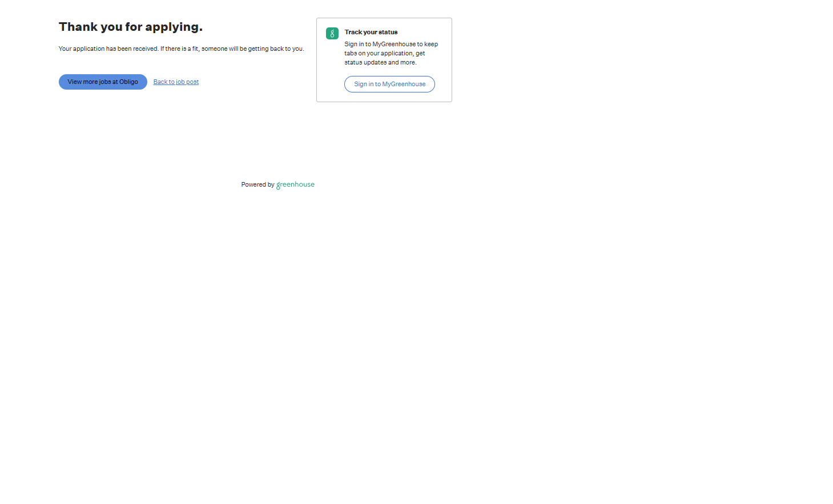The image size is (833, 504).
Task: Click the 'Track your status' card title
Action: (x=371, y=33)
